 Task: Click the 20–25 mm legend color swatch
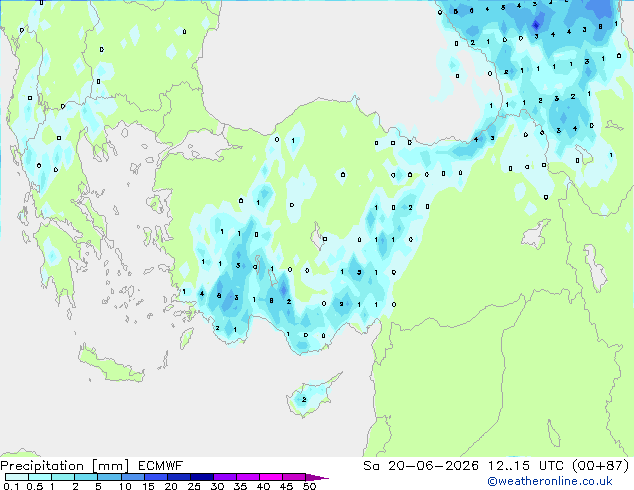178,477
